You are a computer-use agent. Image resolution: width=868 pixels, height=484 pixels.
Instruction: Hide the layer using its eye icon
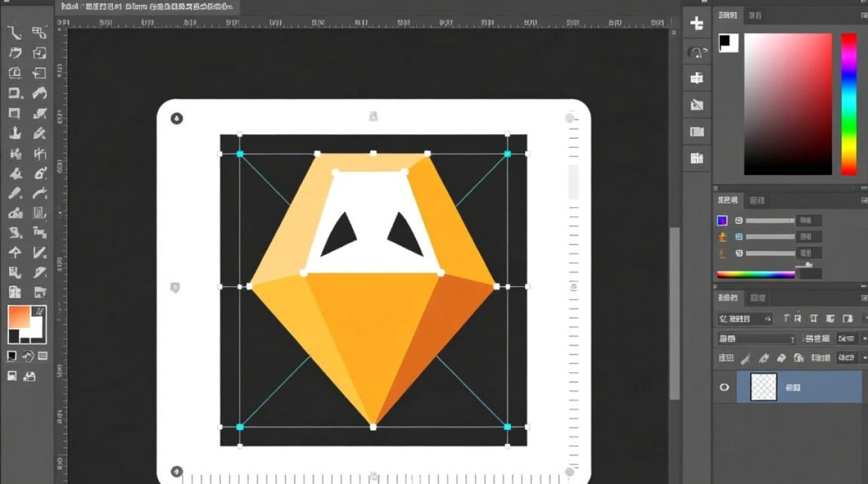pos(725,387)
